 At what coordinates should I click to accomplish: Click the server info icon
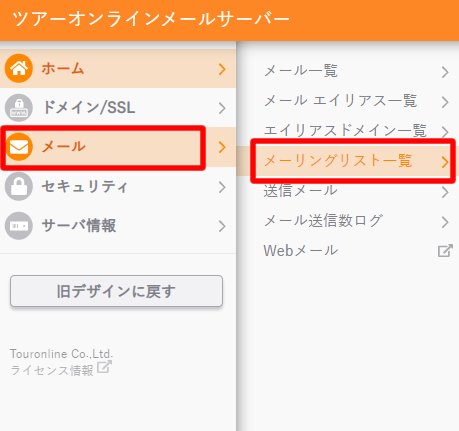coord(19,226)
